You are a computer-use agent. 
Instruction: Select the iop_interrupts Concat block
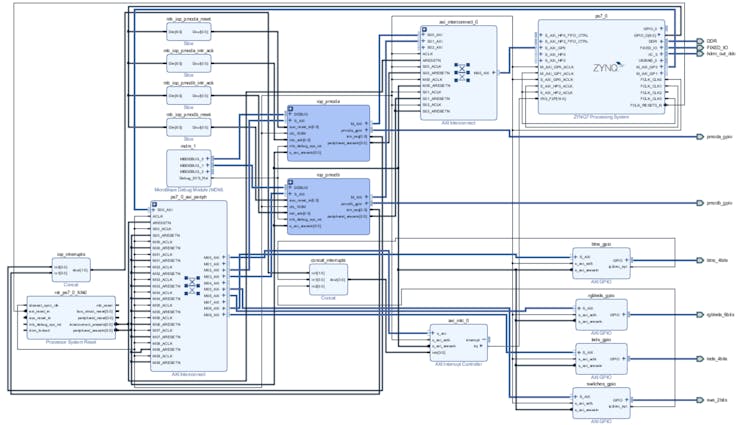click(x=71, y=270)
